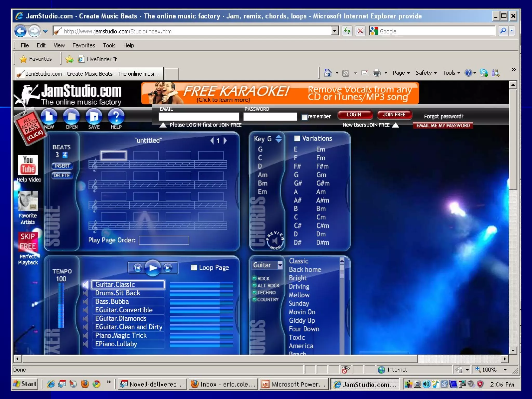Tick the remember login checkbox
The height and width of the screenshot is (399, 532).
pos(304,117)
